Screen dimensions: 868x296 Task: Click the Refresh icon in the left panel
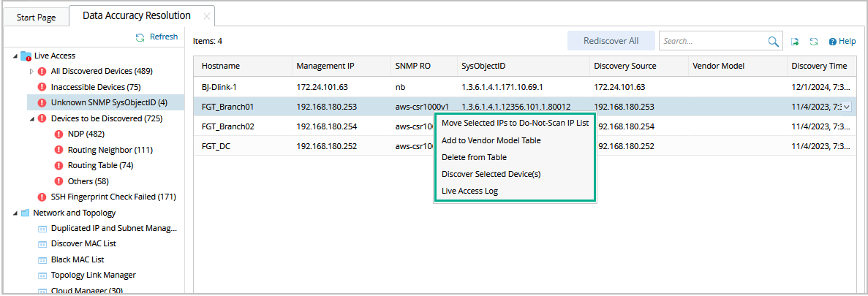pos(140,37)
